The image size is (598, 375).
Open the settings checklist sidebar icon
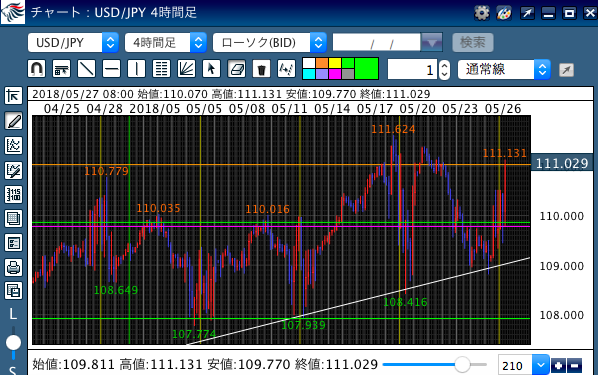tap(13, 243)
